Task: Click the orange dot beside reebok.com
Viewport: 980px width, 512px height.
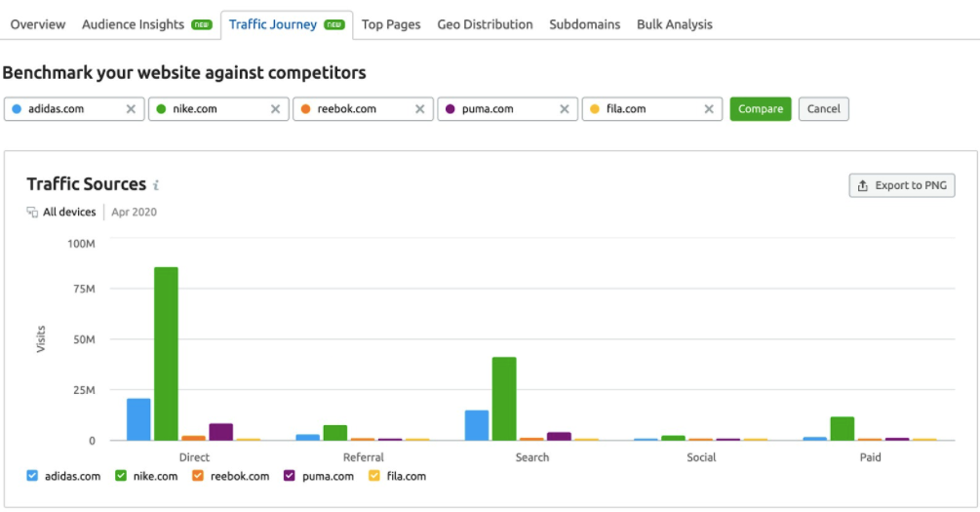Action: pos(305,109)
